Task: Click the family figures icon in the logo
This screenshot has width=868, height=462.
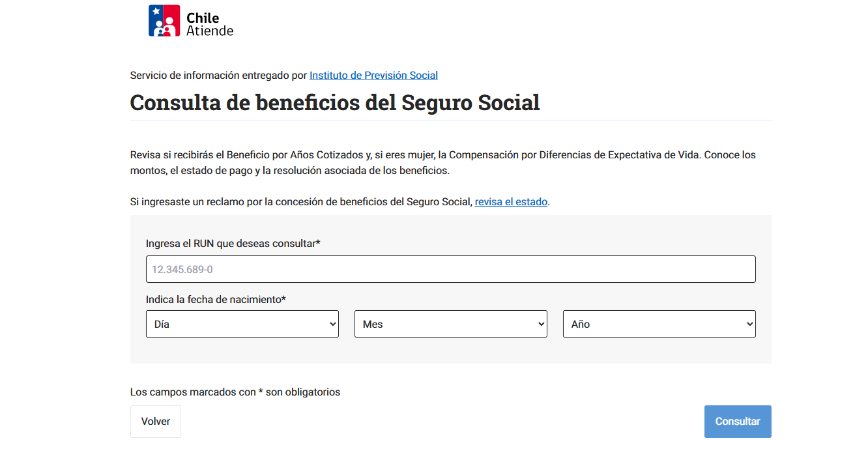Action: [164, 27]
